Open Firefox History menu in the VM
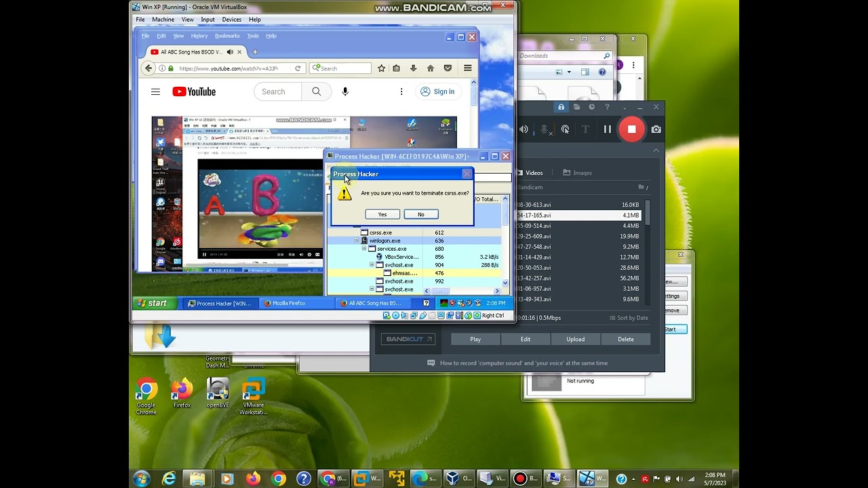 199,36
